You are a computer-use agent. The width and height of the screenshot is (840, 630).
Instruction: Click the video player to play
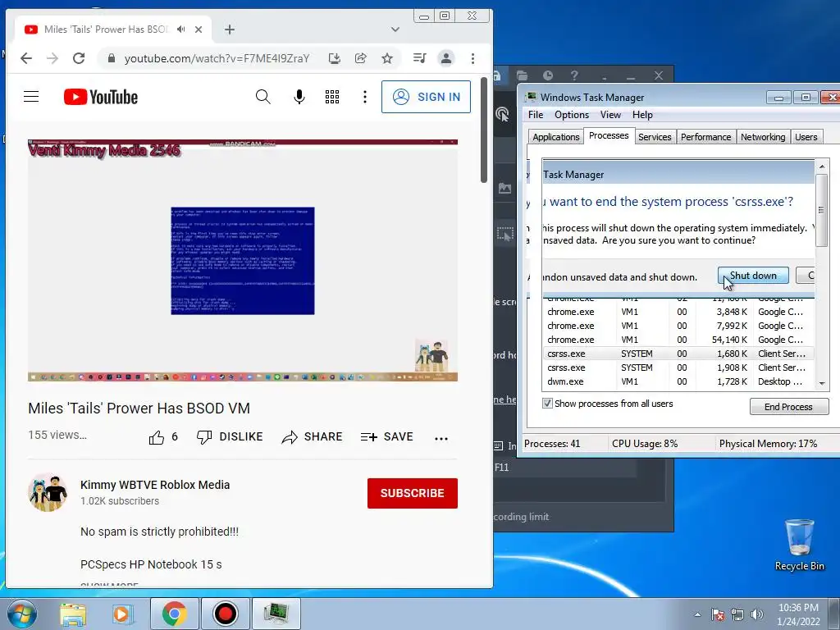coord(243,260)
